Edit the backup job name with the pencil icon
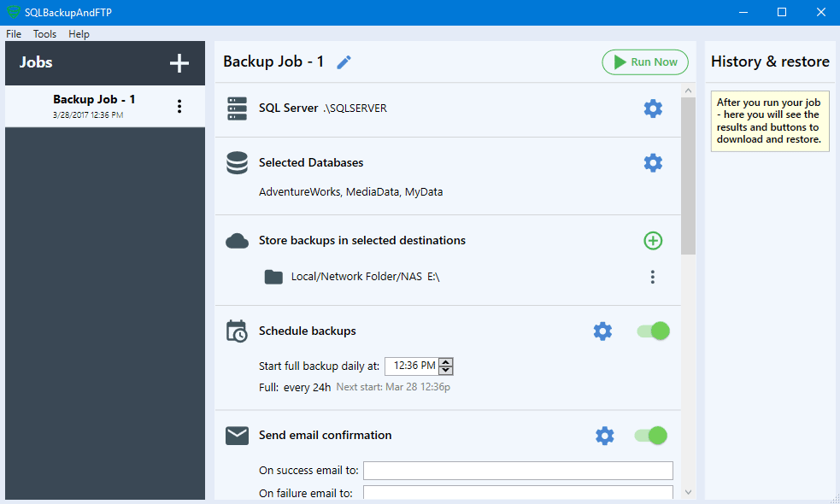 (344, 62)
